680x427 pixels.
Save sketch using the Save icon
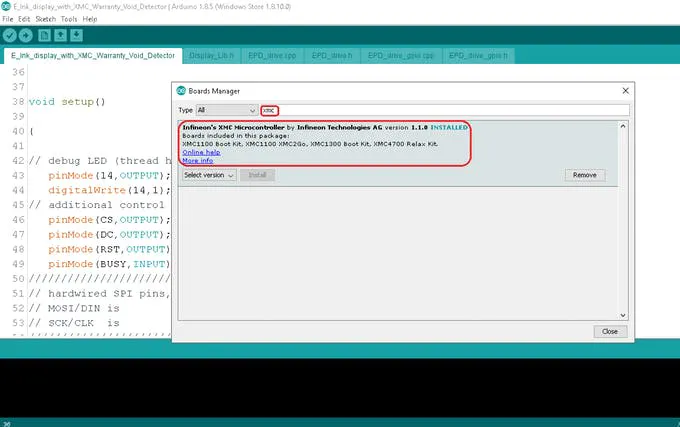(x=76, y=36)
